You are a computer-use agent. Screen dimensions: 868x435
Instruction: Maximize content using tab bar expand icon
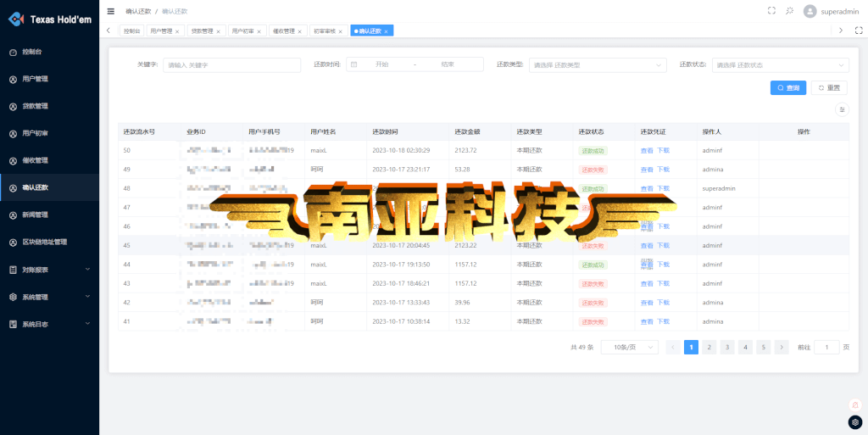coord(860,31)
